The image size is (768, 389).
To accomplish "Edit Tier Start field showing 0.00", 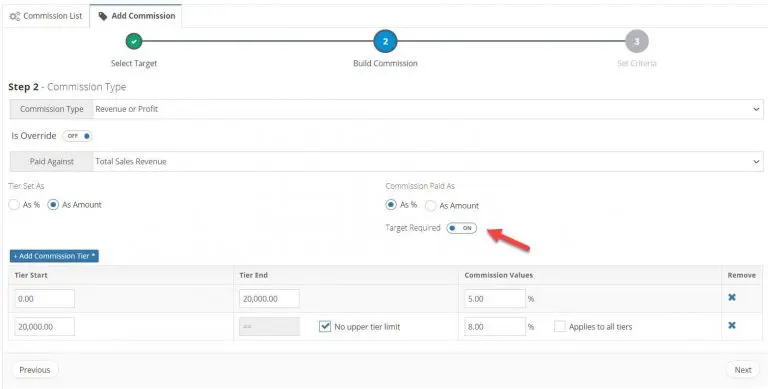I will (45, 298).
